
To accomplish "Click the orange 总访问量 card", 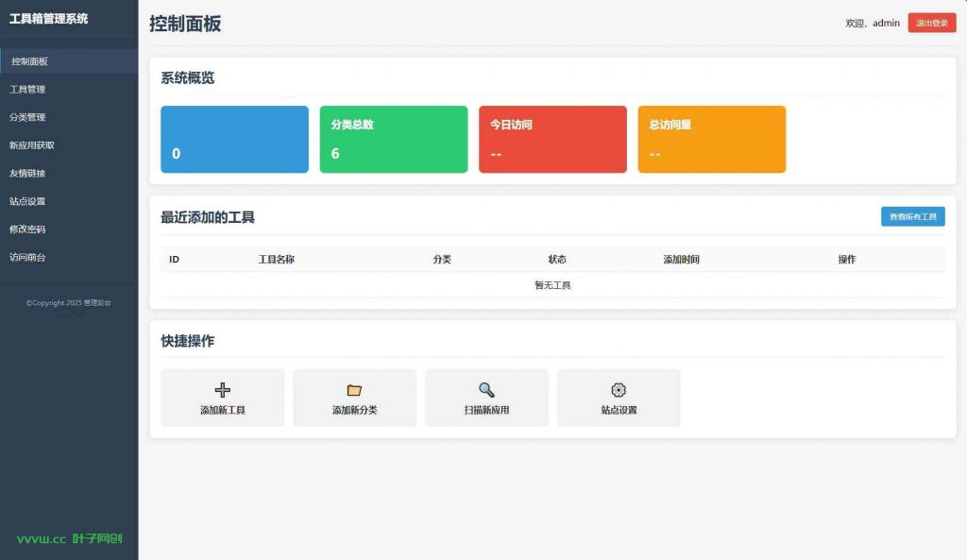I will click(x=712, y=140).
